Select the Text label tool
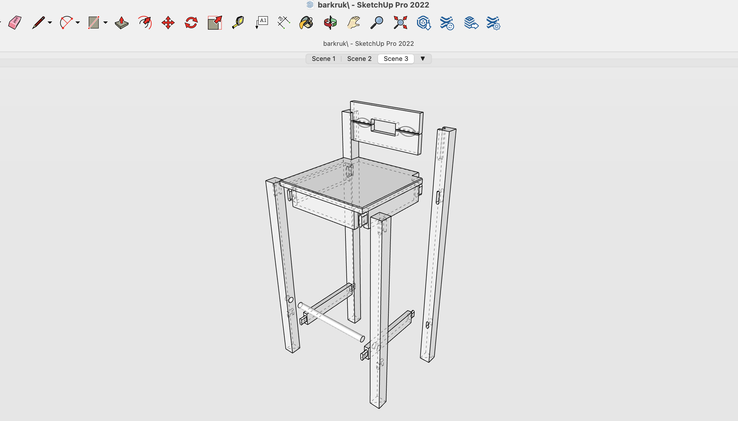The height and width of the screenshot is (421, 738). [262, 21]
